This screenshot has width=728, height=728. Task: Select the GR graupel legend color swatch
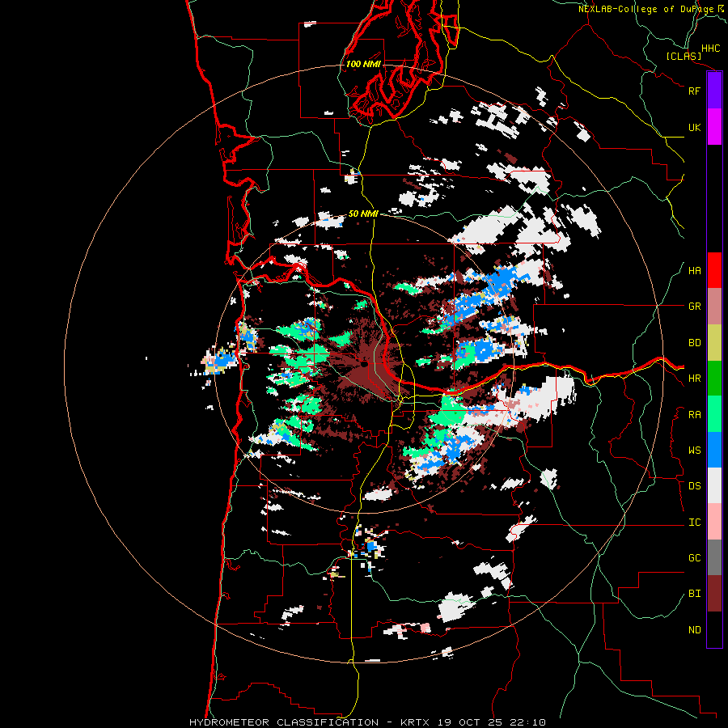point(714,307)
